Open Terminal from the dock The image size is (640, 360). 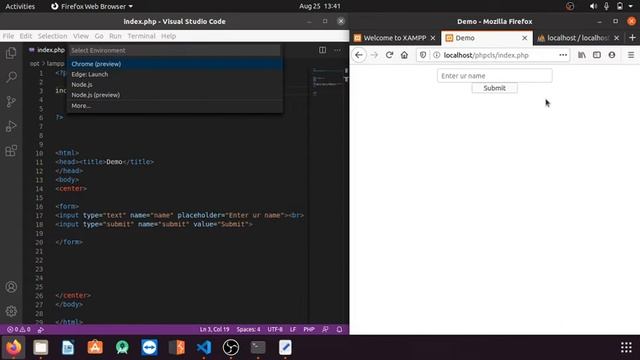pyautogui.click(x=258, y=347)
